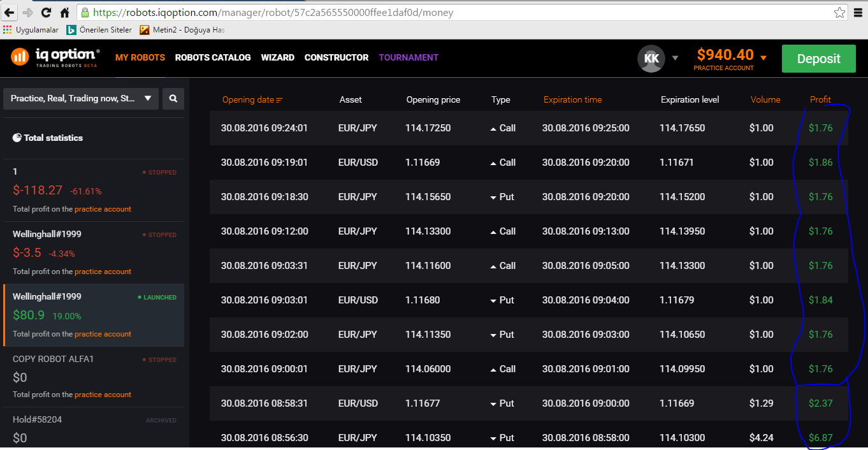Image resolution: width=868 pixels, height=450 pixels.
Task: Click the browser forward arrow
Action: coord(27,12)
